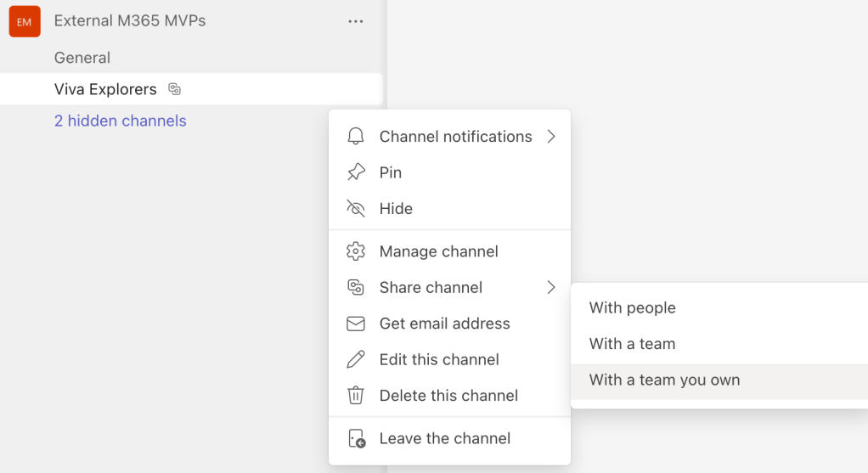Select With a team option
This screenshot has height=473, width=868.
pyautogui.click(x=632, y=344)
